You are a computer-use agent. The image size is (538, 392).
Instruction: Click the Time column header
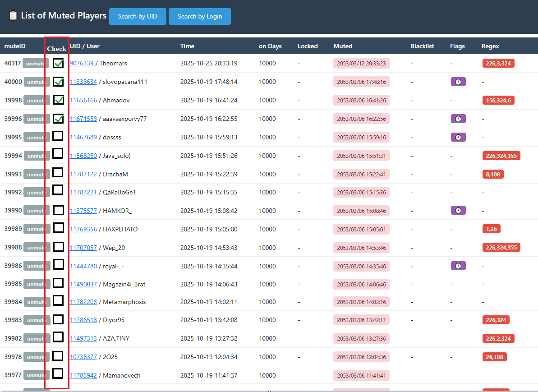(x=187, y=46)
